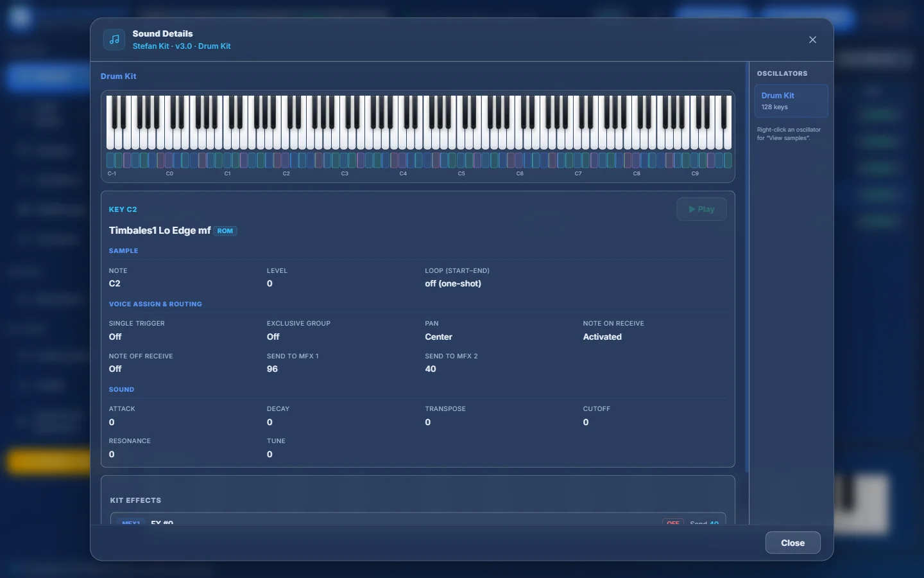Click the Close button at the dialog bottom
Screen dimensions: 924x578
point(792,543)
